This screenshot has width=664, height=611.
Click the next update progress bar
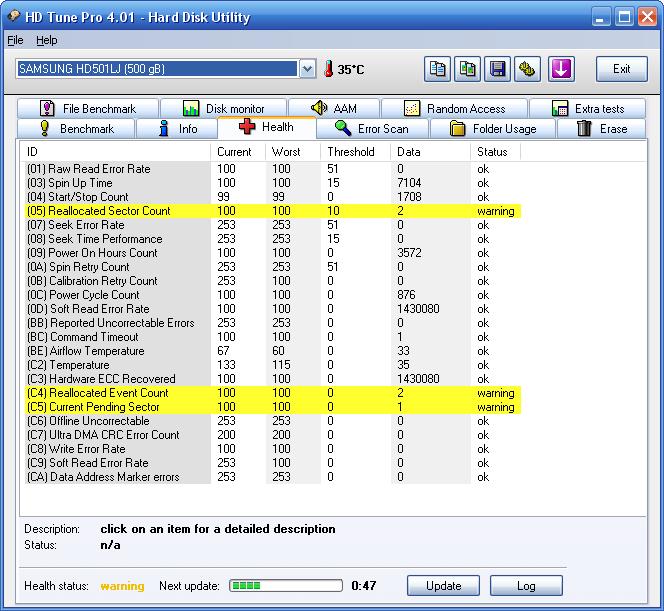286,586
